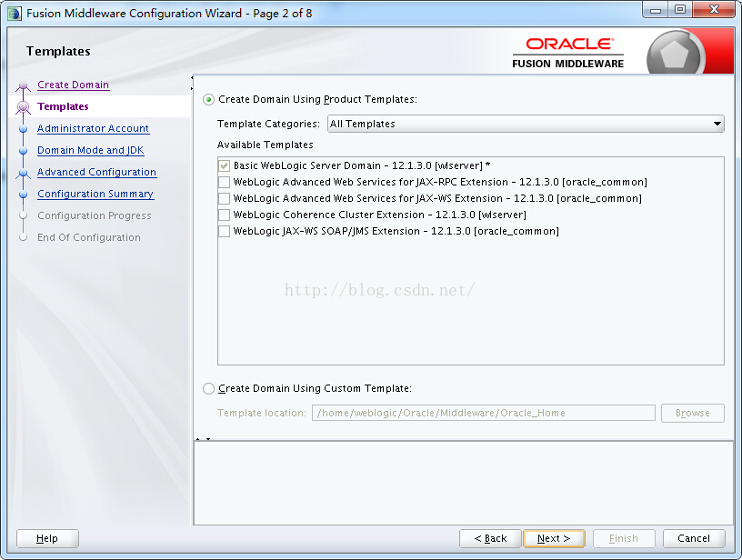Viewport: 742px width, 560px height.
Task: Click the Administrator Account step bullet
Action: pyautogui.click(x=24, y=129)
